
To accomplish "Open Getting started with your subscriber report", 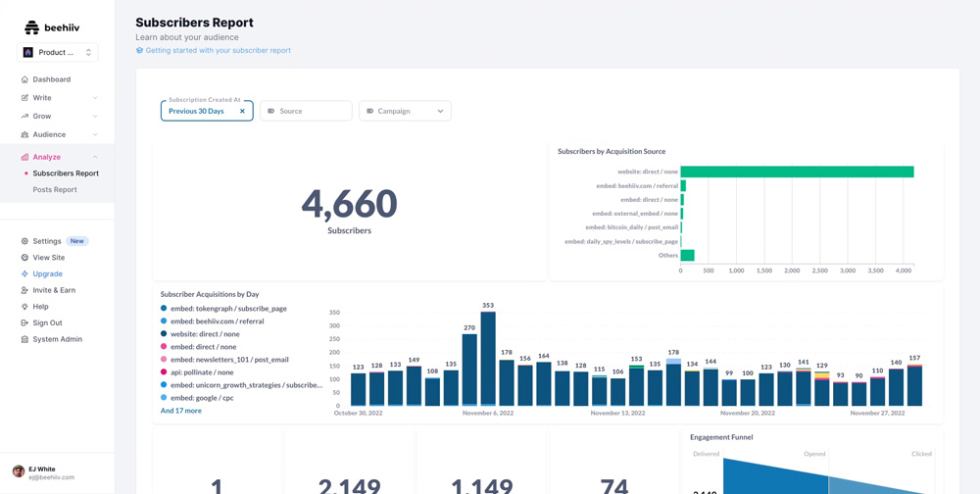I will click(218, 51).
